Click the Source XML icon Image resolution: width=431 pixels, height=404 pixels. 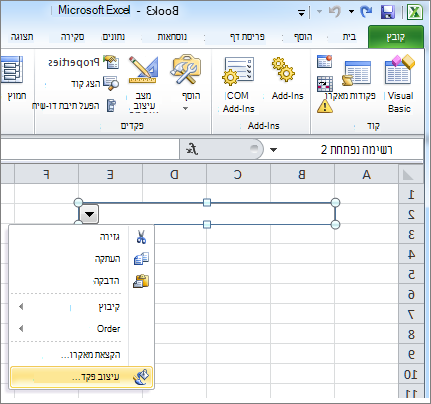coord(13,69)
